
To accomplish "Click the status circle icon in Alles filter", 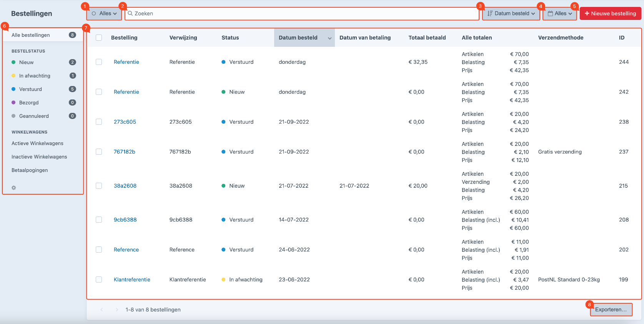I will (94, 13).
